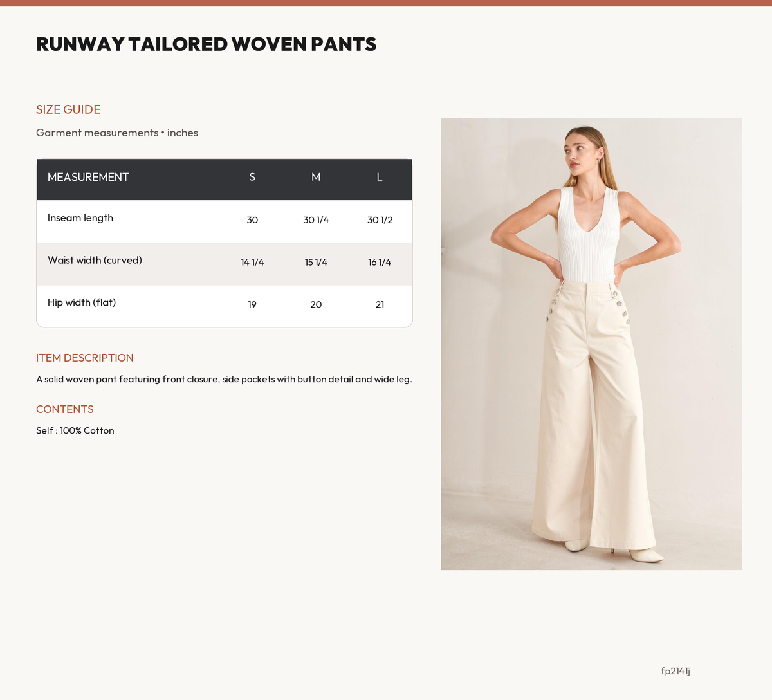772x700 pixels.
Task: Click the MEASUREMENT column header
Action: coord(88,177)
